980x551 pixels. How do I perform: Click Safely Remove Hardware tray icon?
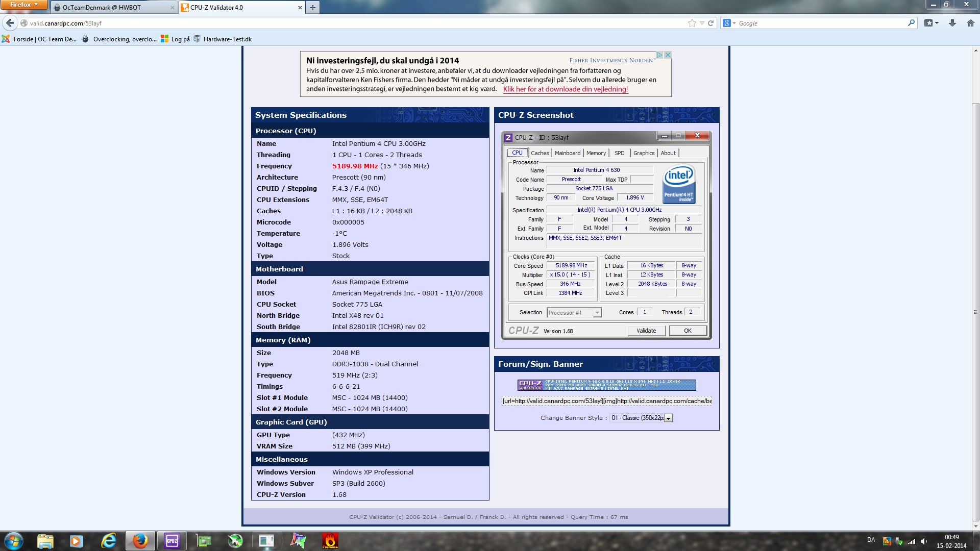pos(899,541)
